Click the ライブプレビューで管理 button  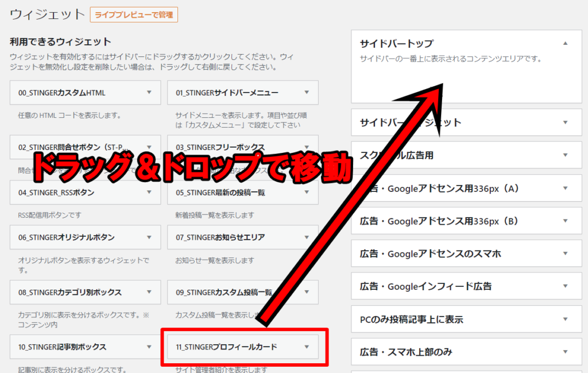click(x=134, y=14)
